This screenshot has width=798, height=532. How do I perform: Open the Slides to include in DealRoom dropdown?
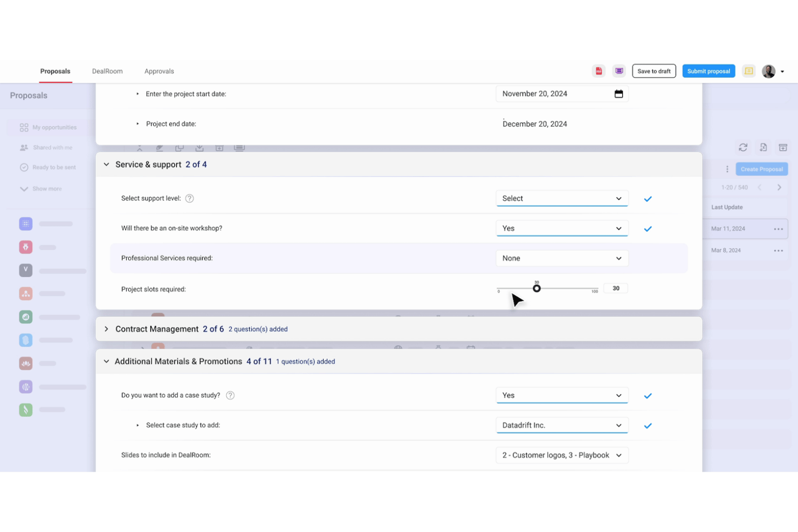click(562, 455)
